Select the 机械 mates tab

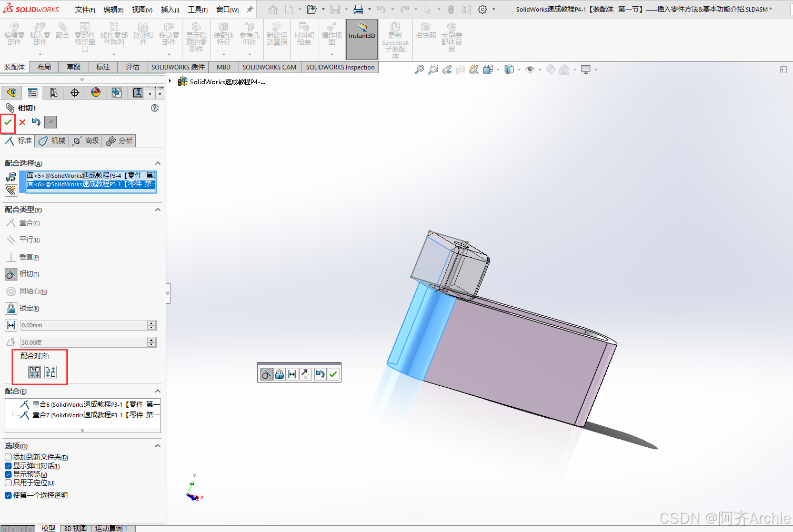coord(52,140)
